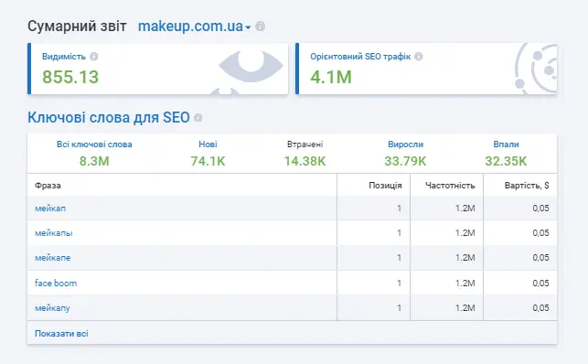The image size is (588, 364).
Task: Click info icon beside Ключові слова для SEO
Action: (198, 118)
